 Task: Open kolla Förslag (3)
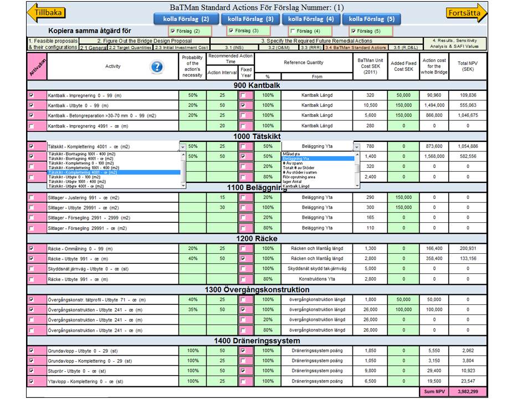coord(250,19)
